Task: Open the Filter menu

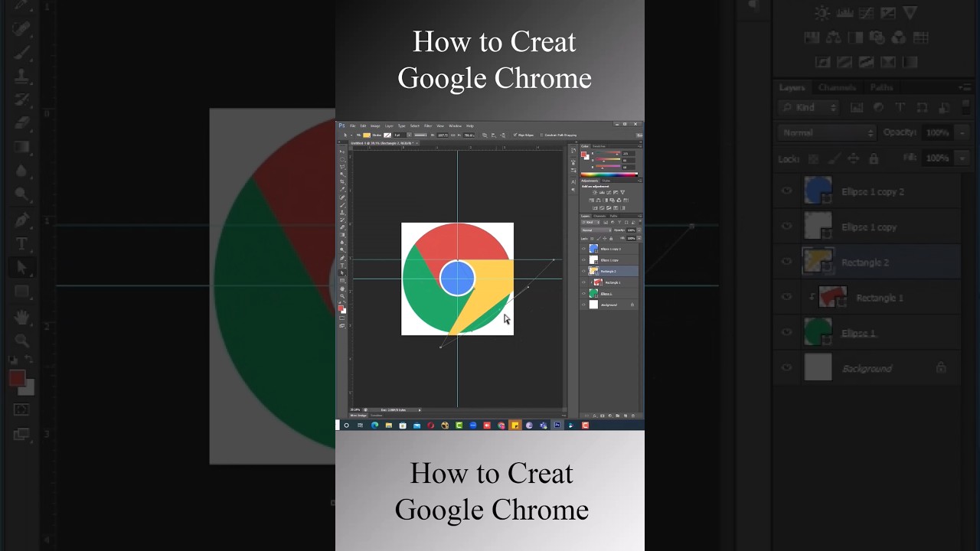Action: (428, 126)
